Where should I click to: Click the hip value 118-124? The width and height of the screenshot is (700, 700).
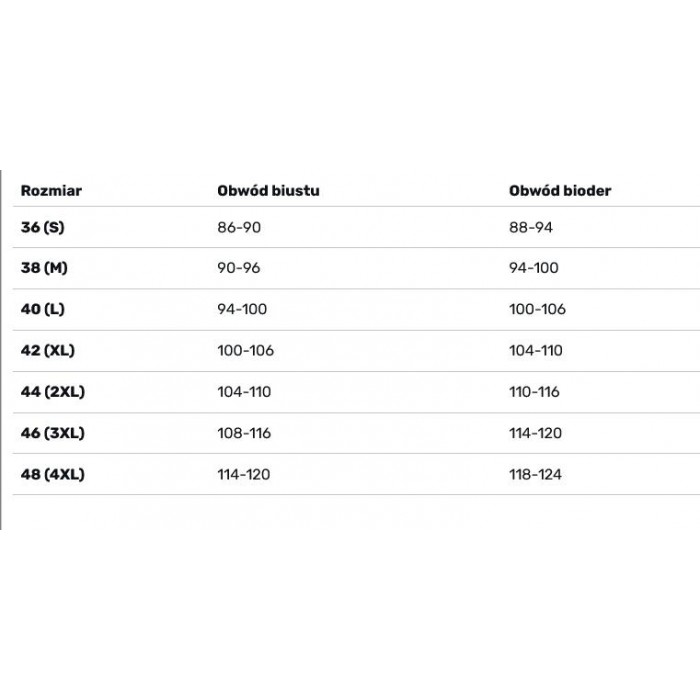[x=535, y=474]
